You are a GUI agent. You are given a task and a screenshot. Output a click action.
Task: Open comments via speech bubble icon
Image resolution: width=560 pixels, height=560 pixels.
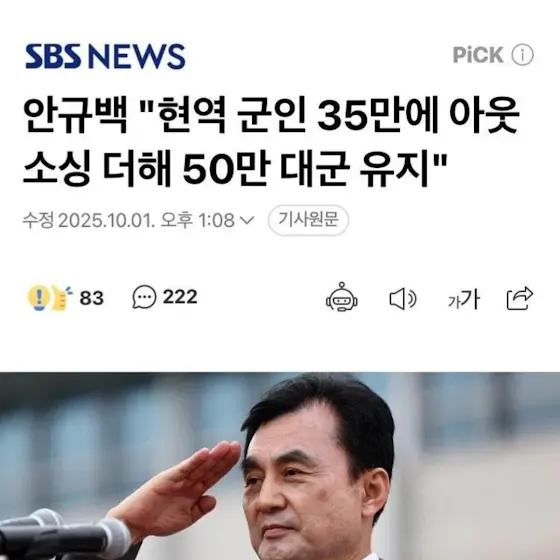tap(144, 297)
